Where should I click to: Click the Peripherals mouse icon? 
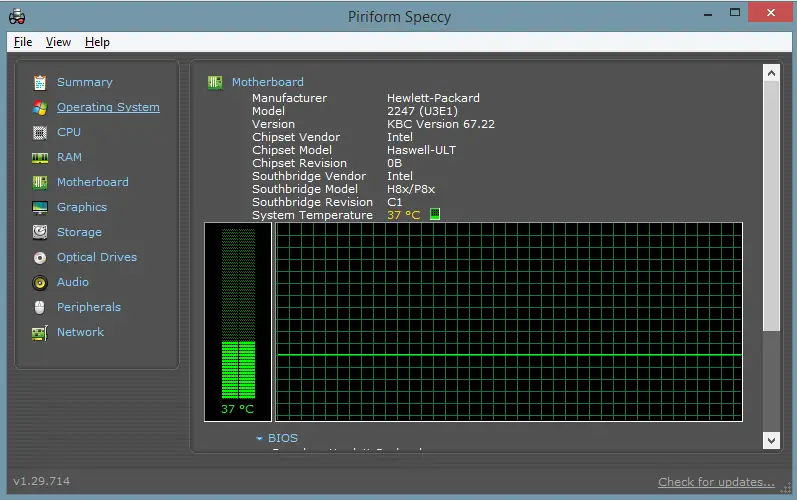click(40, 307)
